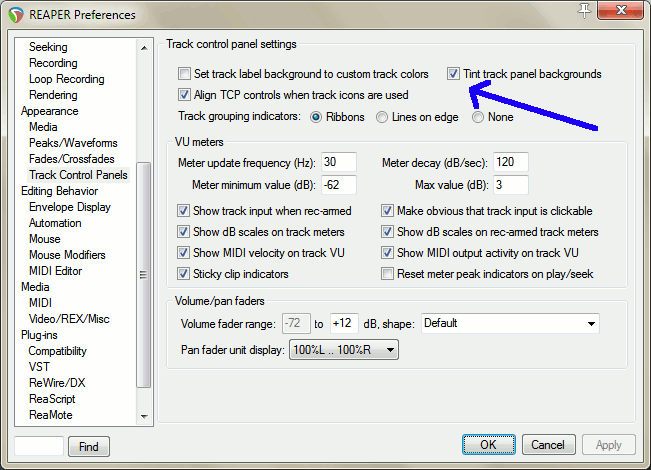Viewport: 651px width, 470px height.
Task: Select Track Control Panels item
Action: [x=78, y=175]
